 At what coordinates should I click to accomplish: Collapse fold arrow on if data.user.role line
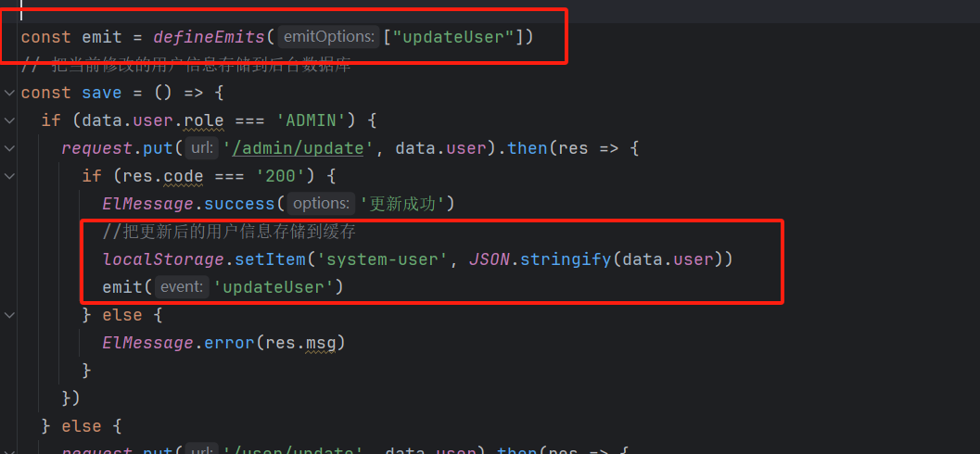8,120
